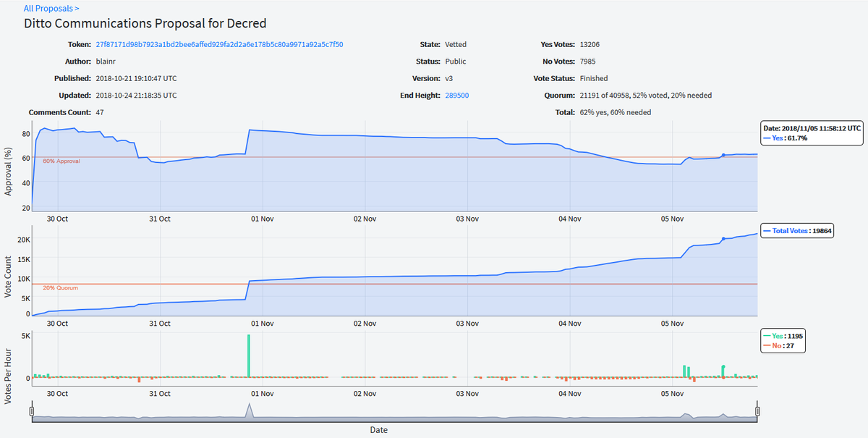Click the 'Vote Count' axis title

click(9, 278)
